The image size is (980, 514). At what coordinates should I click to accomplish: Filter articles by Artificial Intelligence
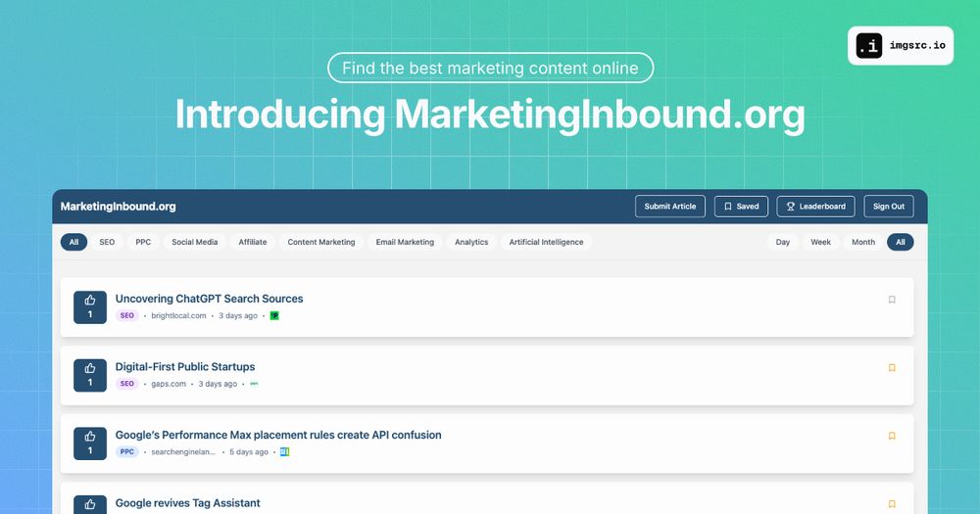(x=546, y=243)
